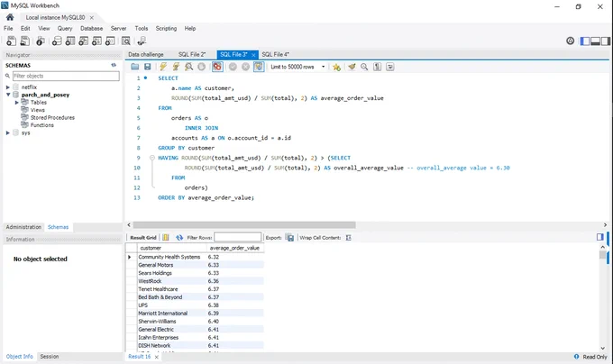Viewport: 613px width, 364px height.
Task: Toggle continue on error option
Action: click(x=217, y=67)
